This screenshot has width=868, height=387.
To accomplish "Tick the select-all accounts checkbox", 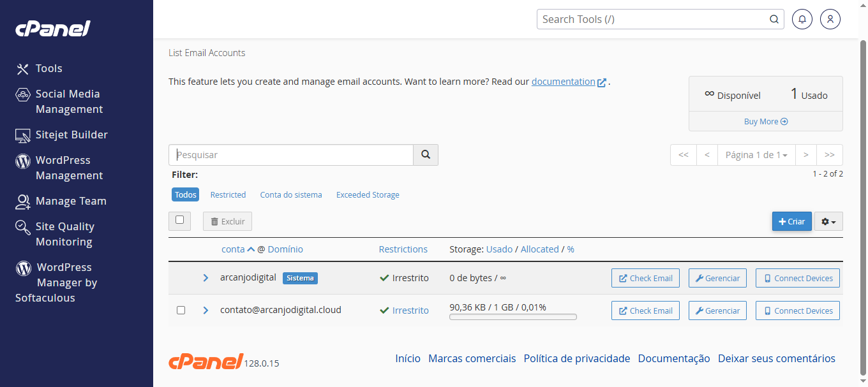I will pyautogui.click(x=180, y=220).
